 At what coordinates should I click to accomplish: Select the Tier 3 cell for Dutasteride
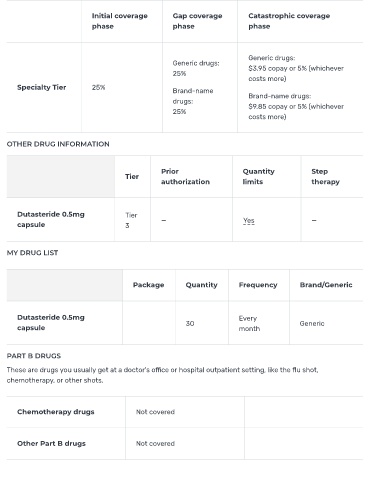[x=131, y=220]
